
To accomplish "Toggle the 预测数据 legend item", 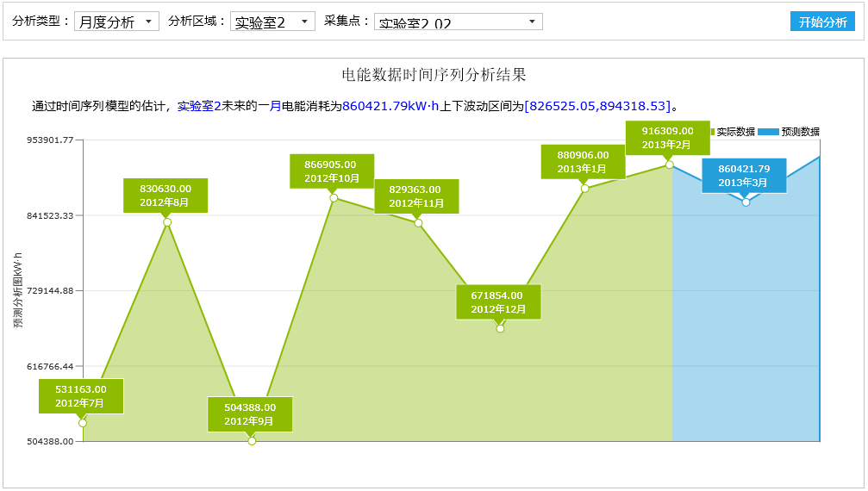I will click(800, 132).
